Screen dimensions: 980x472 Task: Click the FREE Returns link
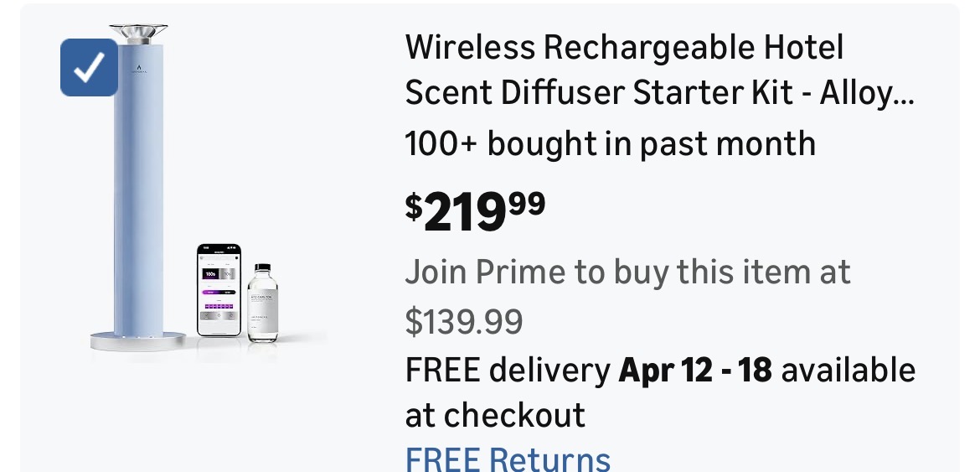point(508,459)
